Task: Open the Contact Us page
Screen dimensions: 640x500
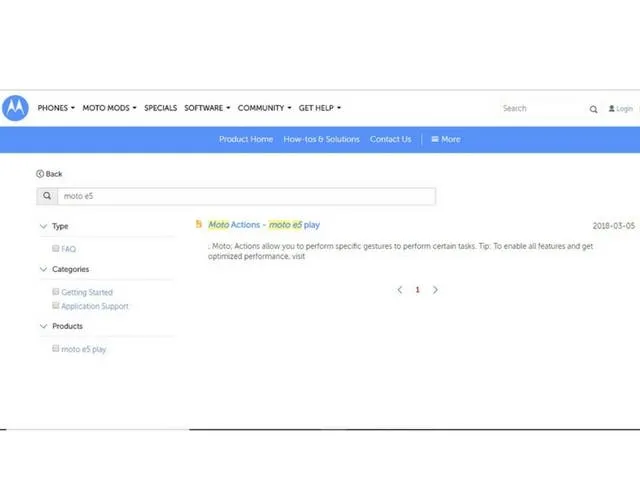Action: tap(390, 139)
